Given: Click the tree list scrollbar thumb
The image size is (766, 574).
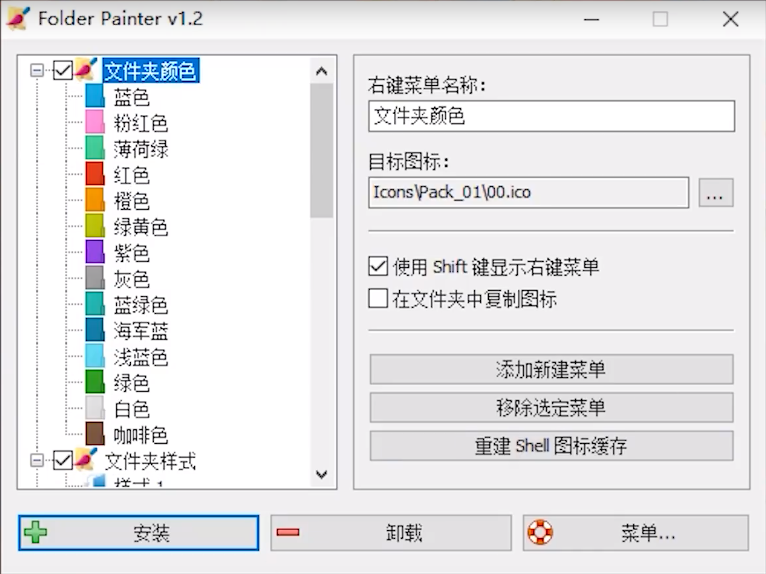Looking at the screenshot, I should coord(321,150).
